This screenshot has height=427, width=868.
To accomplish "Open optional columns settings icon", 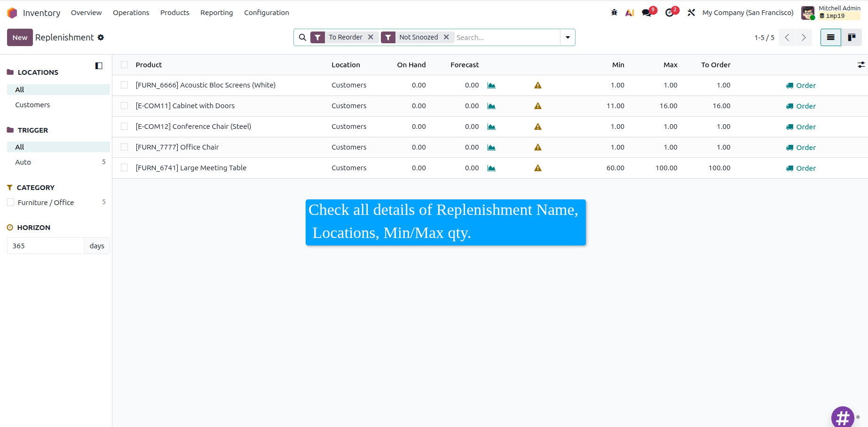I will point(861,65).
